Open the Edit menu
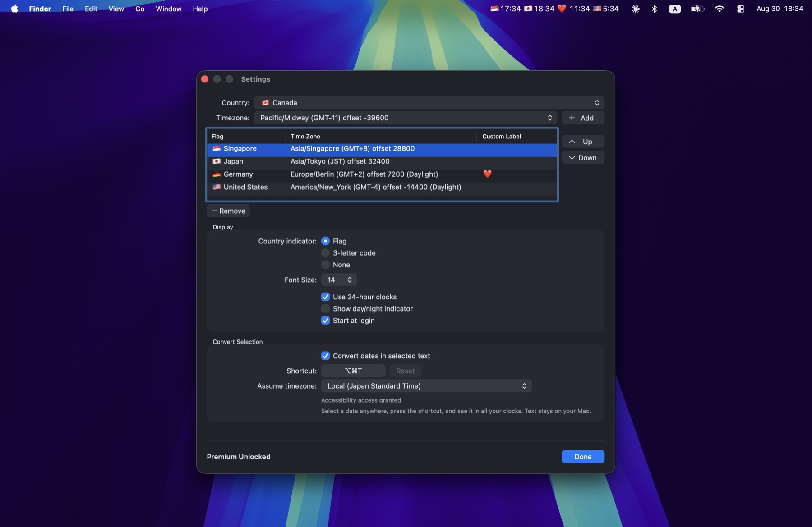 [x=91, y=9]
